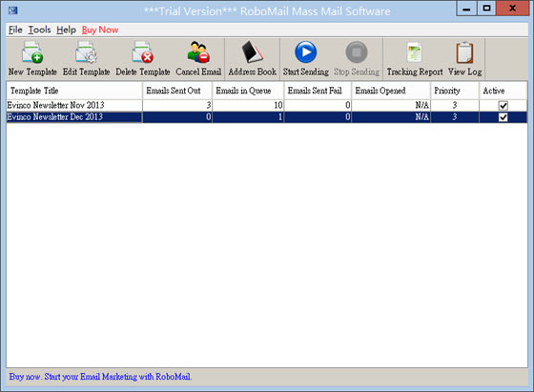The image size is (534, 392).
Task: Toggle Active checkbox for Dec 2013 newsletter
Action: (503, 117)
